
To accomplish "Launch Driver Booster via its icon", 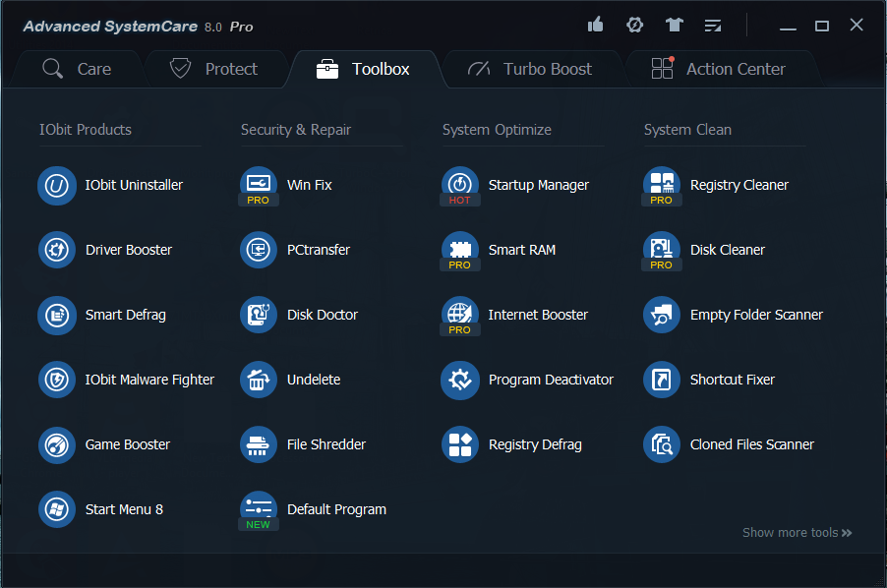I will pos(57,250).
